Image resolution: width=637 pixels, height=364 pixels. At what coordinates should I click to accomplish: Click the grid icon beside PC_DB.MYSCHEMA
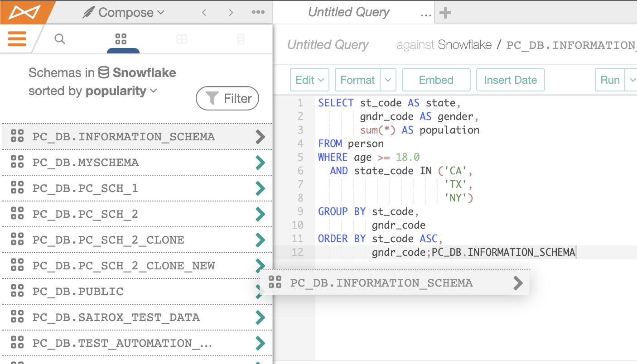tap(17, 162)
